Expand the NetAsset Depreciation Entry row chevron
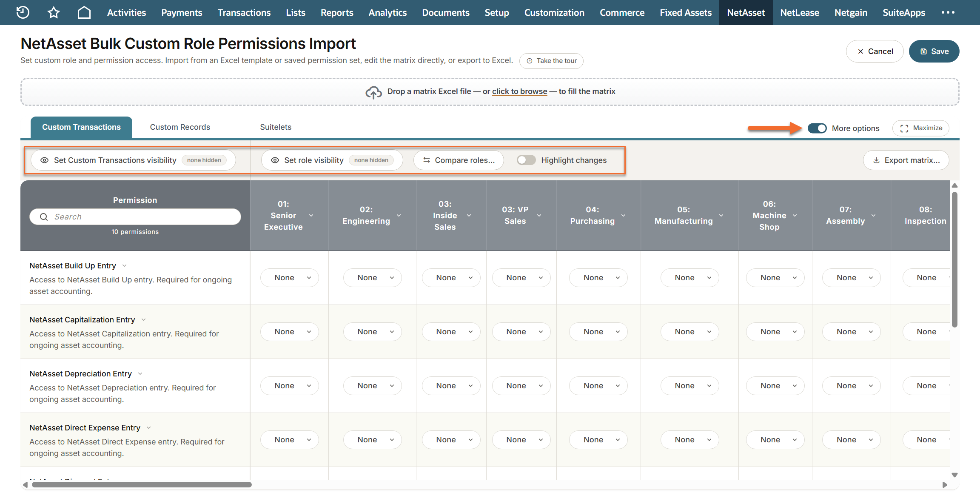The image size is (980, 504). pyautogui.click(x=140, y=374)
